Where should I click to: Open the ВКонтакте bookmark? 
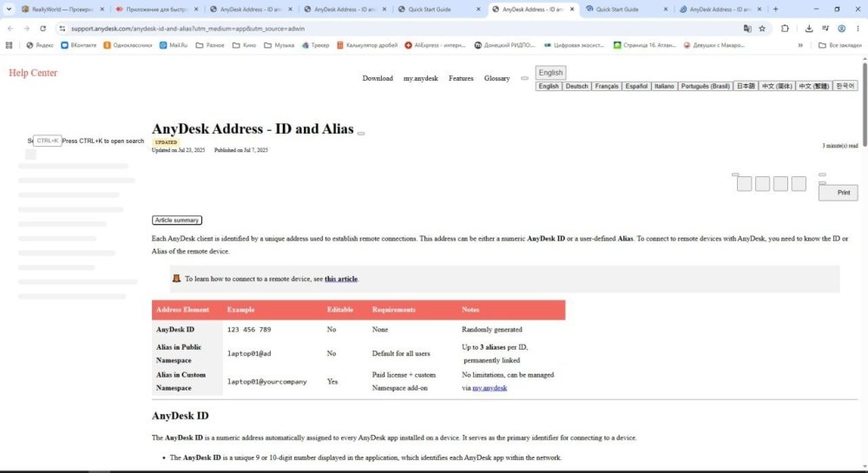click(x=79, y=45)
